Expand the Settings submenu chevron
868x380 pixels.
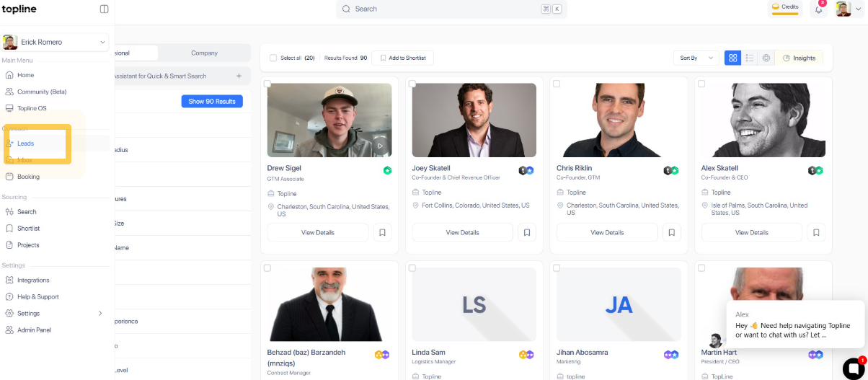100,314
